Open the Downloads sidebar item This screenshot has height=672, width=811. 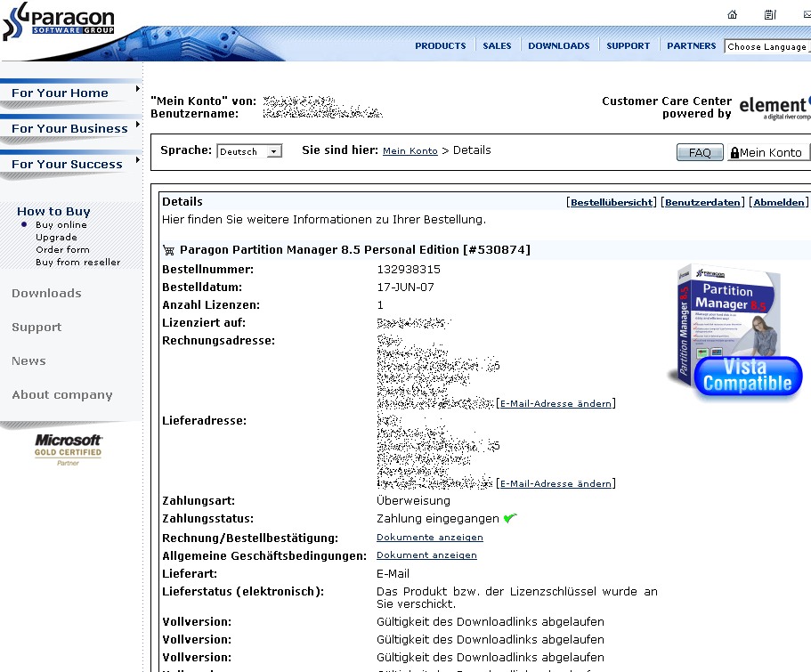coord(46,294)
